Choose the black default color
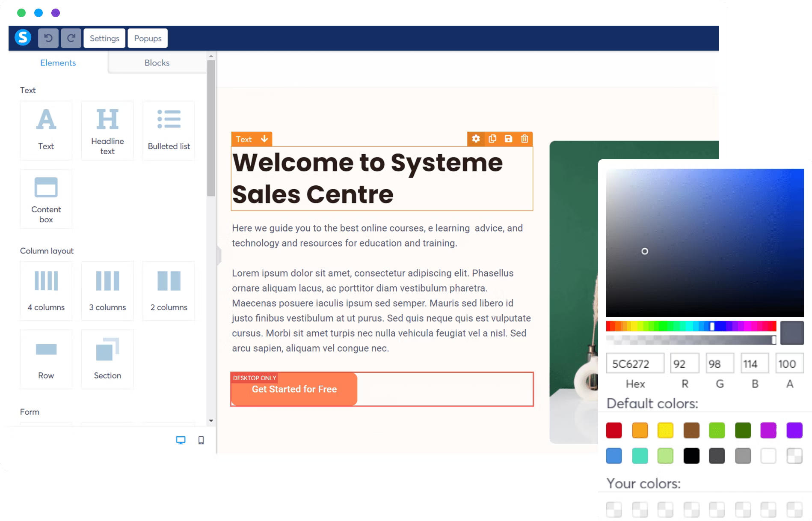This screenshot has width=812, height=521. click(691, 456)
